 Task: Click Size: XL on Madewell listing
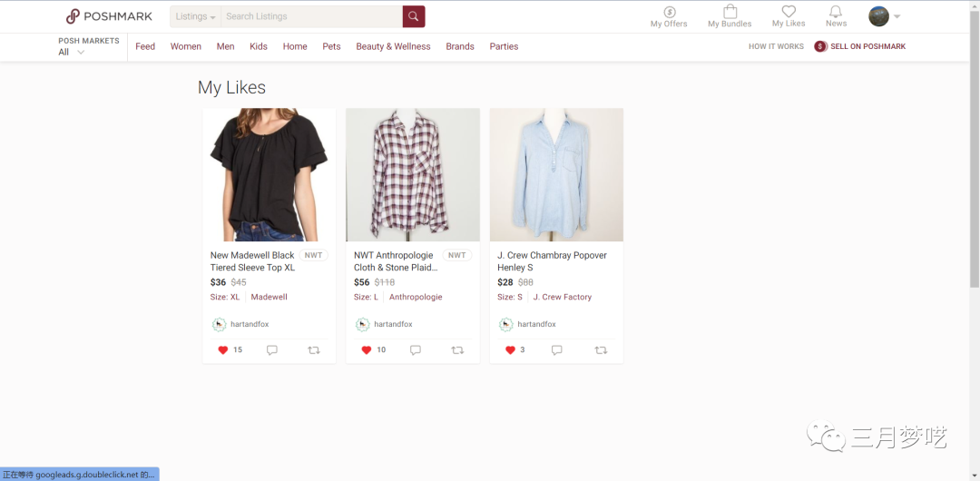tap(225, 297)
